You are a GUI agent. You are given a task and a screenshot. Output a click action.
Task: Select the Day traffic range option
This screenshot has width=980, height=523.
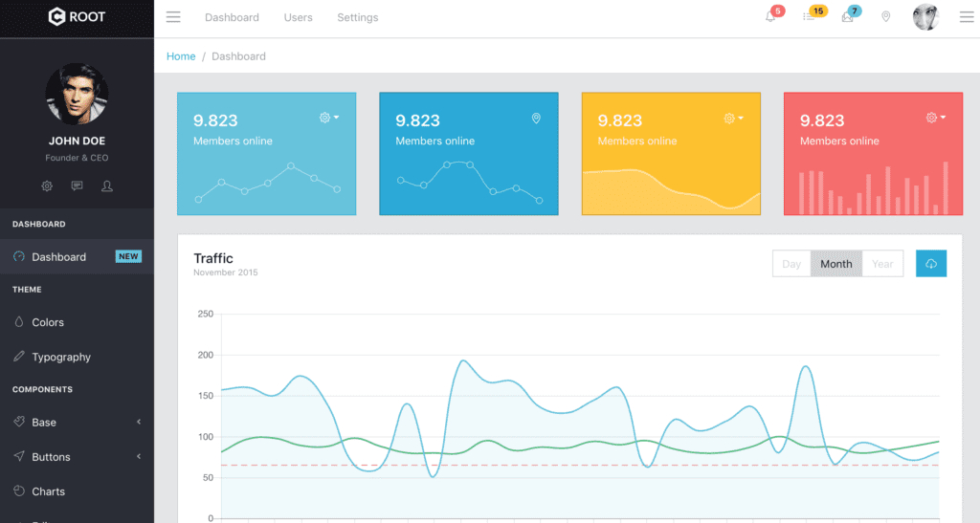coord(791,264)
